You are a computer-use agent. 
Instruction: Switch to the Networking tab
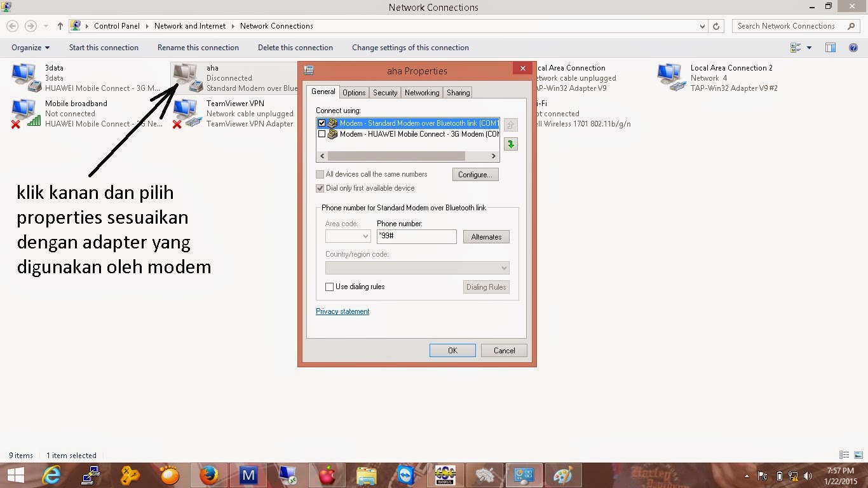(x=421, y=92)
